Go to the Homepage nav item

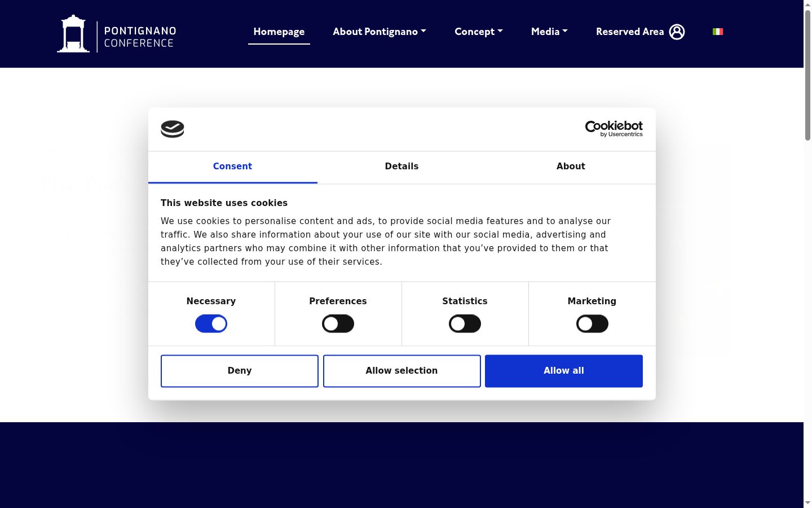(x=279, y=32)
